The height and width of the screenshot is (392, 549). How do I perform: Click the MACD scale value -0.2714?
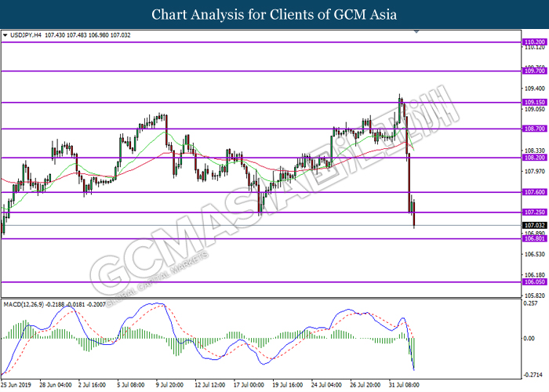532,375
